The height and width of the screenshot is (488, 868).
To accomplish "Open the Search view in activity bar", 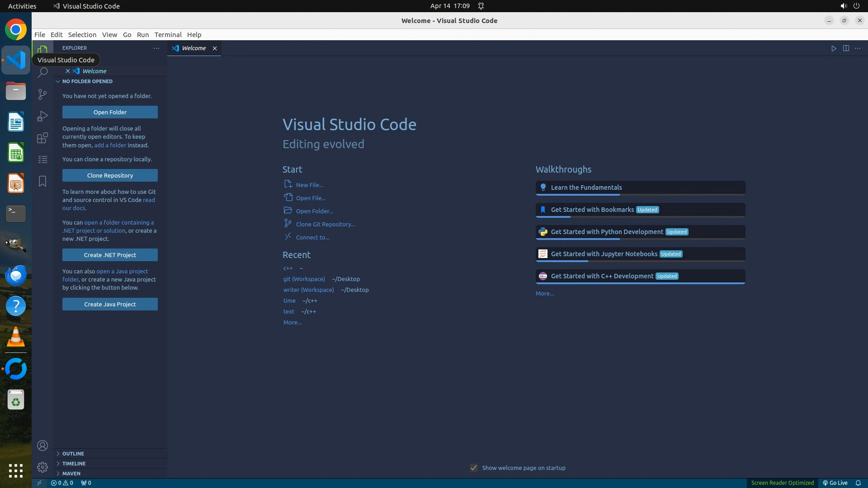I will pos(42,72).
